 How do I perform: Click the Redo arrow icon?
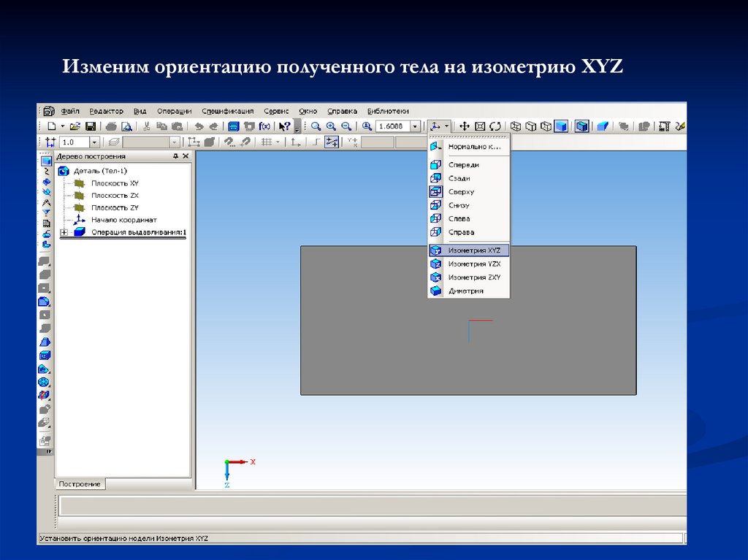(x=214, y=126)
